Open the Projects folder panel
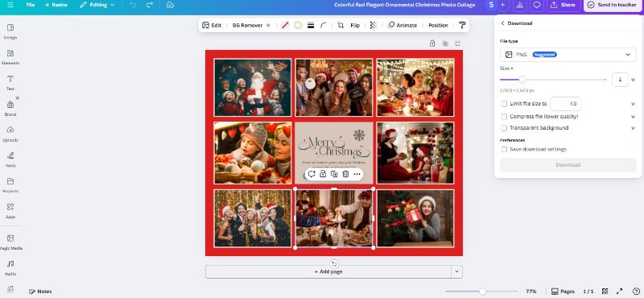 pyautogui.click(x=10, y=185)
